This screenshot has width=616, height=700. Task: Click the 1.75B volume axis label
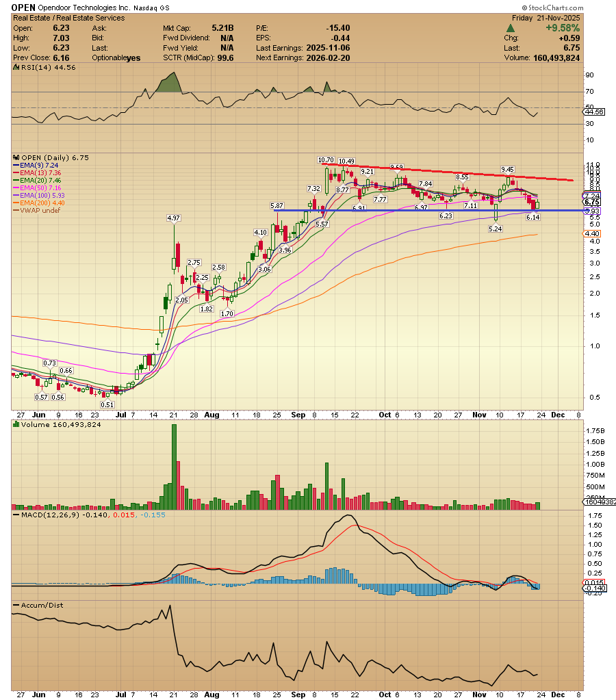[x=595, y=430]
